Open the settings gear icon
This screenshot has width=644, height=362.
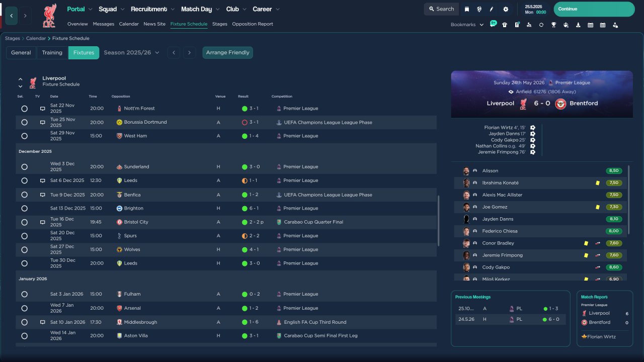[x=506, y=9]
